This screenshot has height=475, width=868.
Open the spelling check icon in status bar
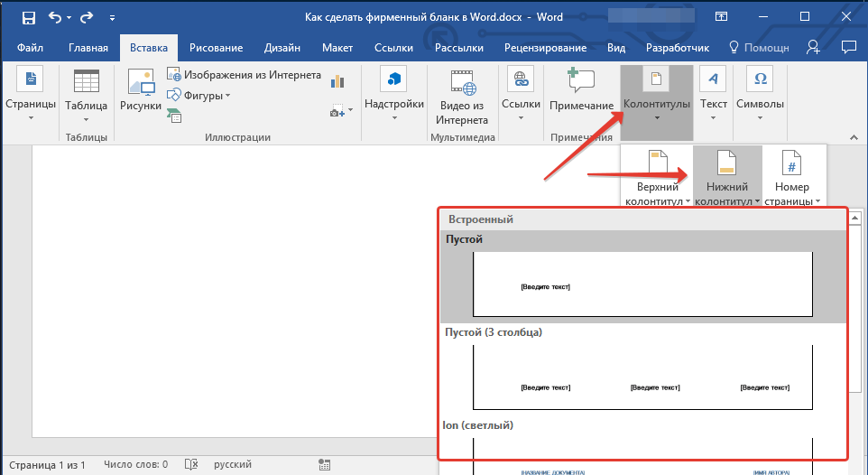(191, 464)
